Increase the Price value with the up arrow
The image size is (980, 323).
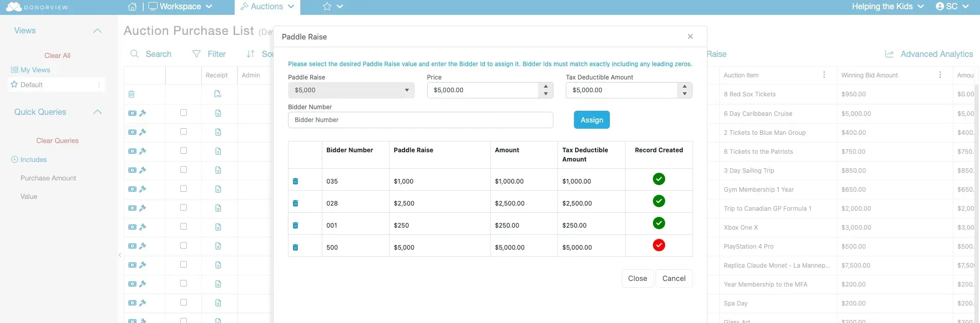546,87
